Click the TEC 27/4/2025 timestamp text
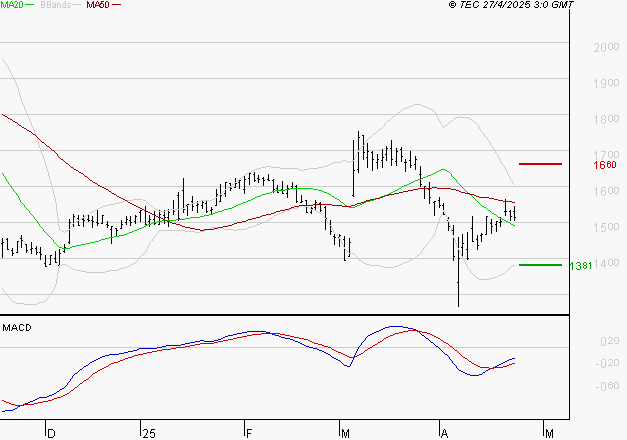This screenshot has height=440, width=627. tap(511, 5)
